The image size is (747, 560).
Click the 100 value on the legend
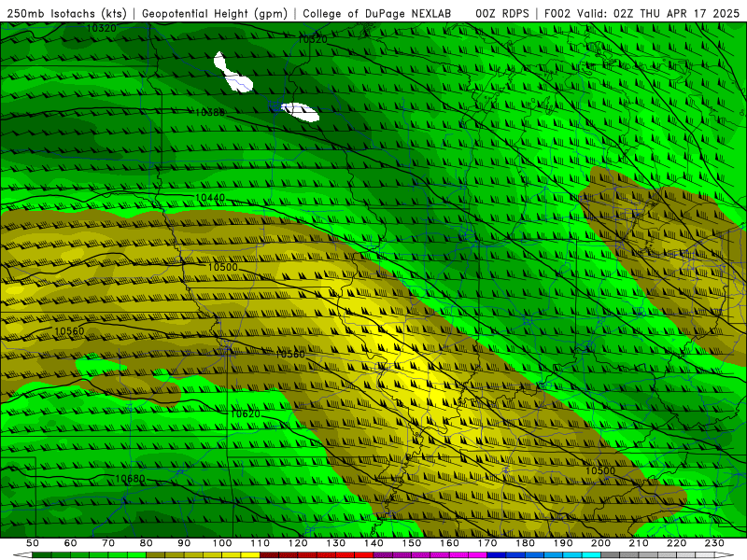click(x=222, y=543)
